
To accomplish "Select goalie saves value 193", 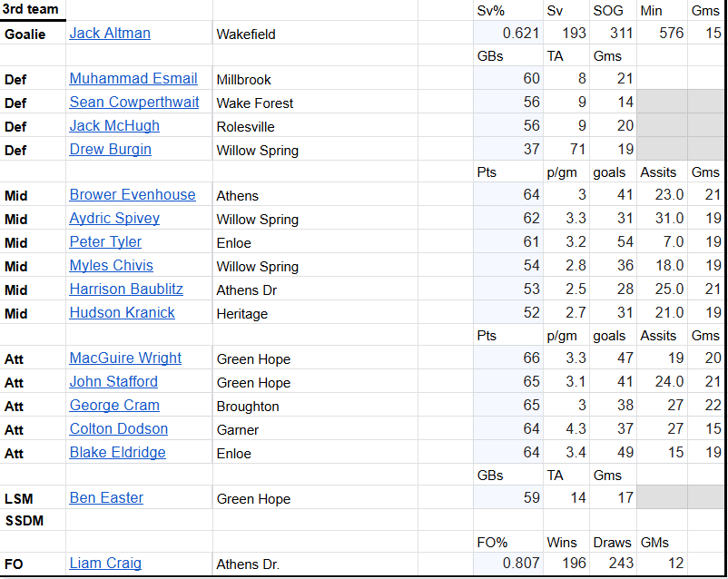I will pyautogui.click(x=566, y=33).
